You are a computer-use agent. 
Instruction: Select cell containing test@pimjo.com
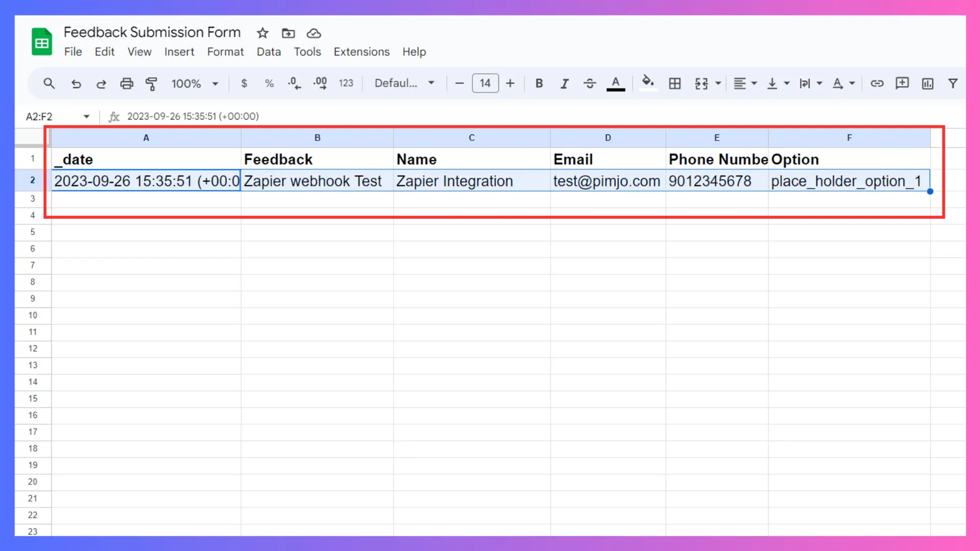607,181
